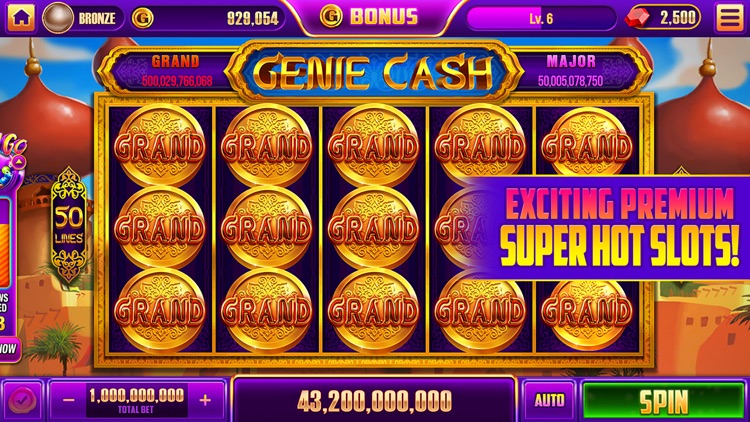Tap the Bronze tier orb icon
This screenshot has width=750, height=422.
58,18
